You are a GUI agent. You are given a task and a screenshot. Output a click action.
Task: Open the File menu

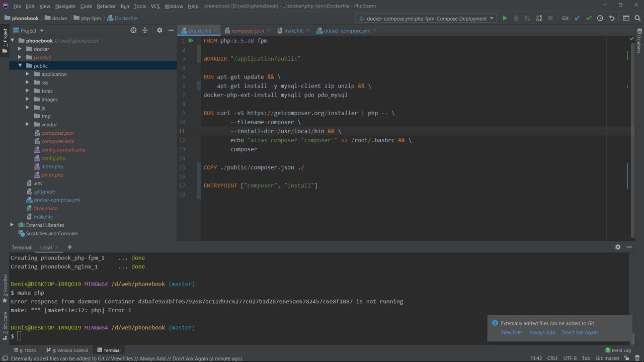coord(17,6)
